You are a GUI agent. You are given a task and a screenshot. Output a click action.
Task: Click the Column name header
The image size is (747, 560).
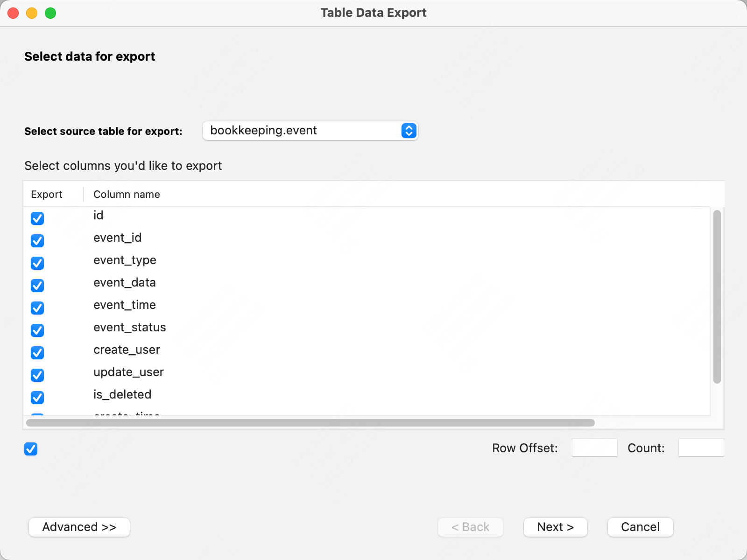click(x=127, y=195)
